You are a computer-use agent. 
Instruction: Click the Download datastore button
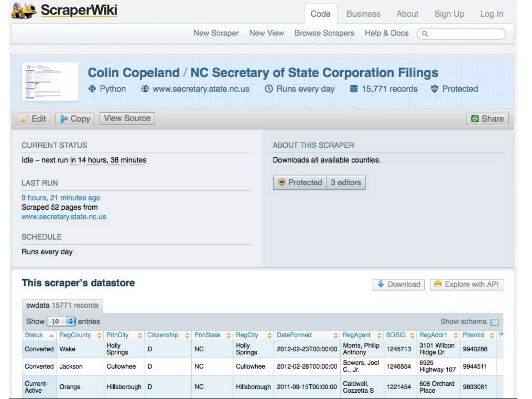point(398,284)
